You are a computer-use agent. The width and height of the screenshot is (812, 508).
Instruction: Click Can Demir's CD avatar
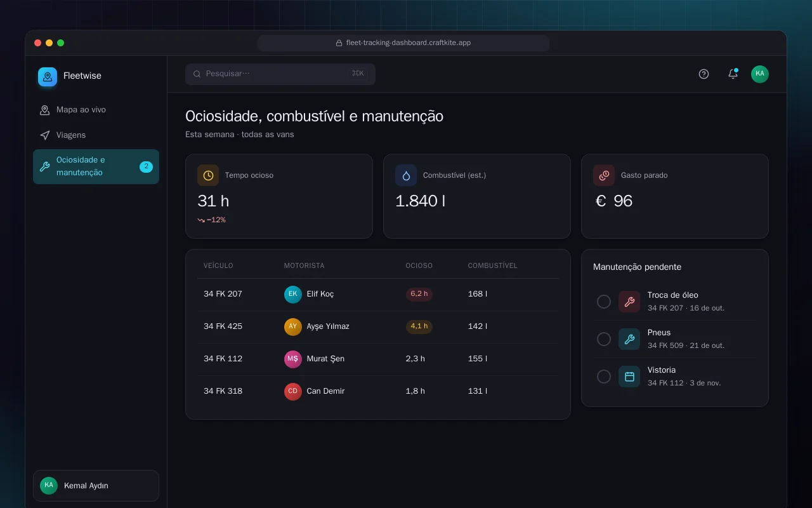[293, 391]
